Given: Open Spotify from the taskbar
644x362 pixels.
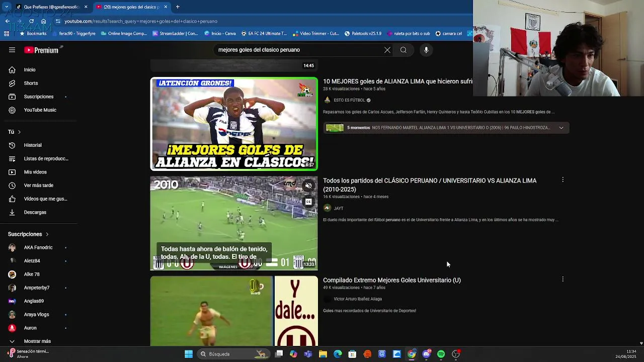Looking at the screenshot, I should click(x=441, y=354).
